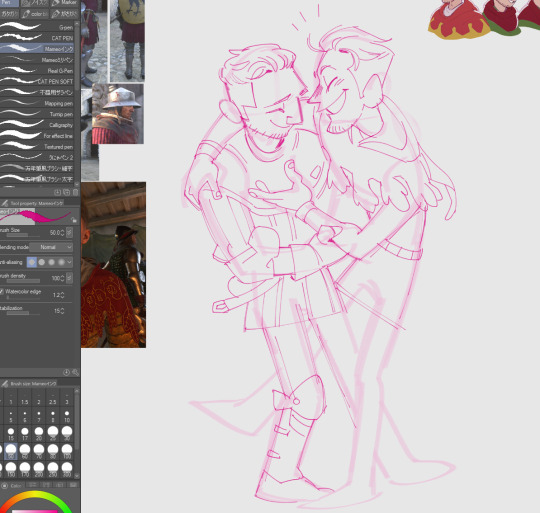Switch to the Color wheel tab
The height and width of the screenshot is (513, 540).
pyautogui.click(x=11, y=485)
